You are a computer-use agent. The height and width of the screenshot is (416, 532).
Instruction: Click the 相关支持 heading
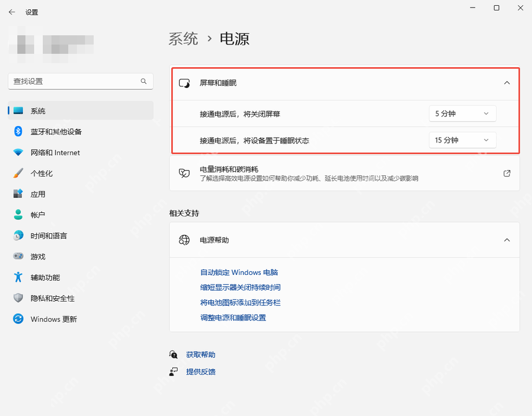pos(184,213)
